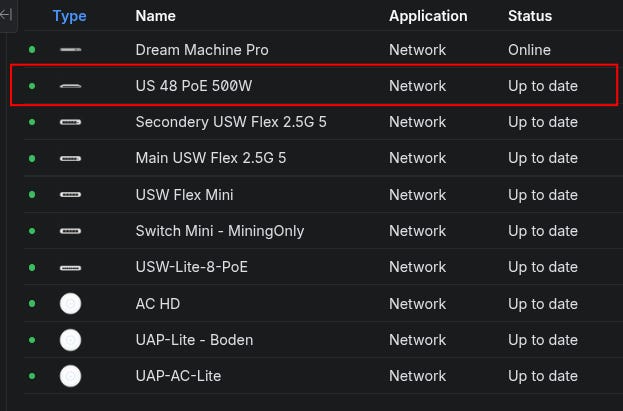This screenshot has height=411, width=623.
Task: Click Up to date status of Switch Mini - MiningOnly
Action: (x=543, y=231)
